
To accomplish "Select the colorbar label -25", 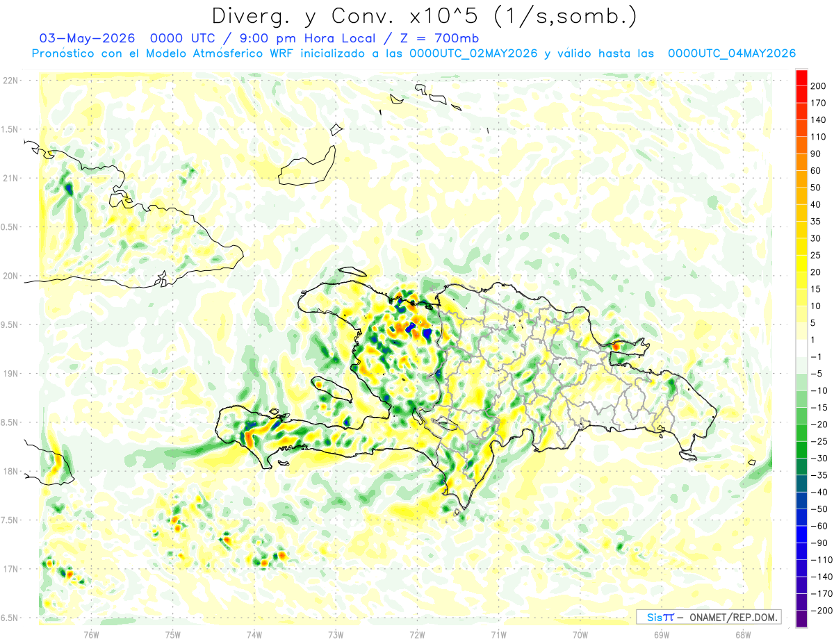I will 819,441.
